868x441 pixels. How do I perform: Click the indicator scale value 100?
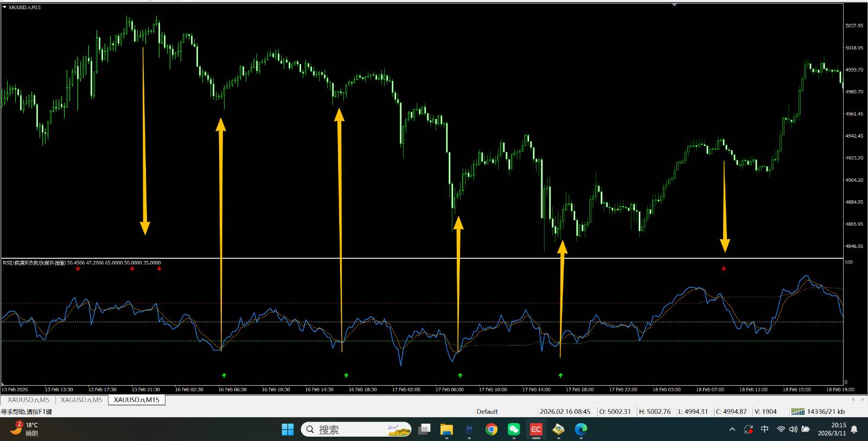coord(849,262)
